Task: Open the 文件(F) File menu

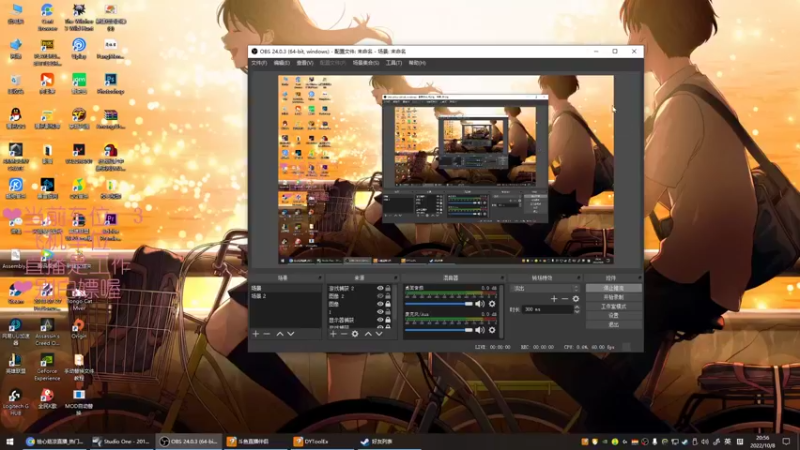Action: [259, 63]
